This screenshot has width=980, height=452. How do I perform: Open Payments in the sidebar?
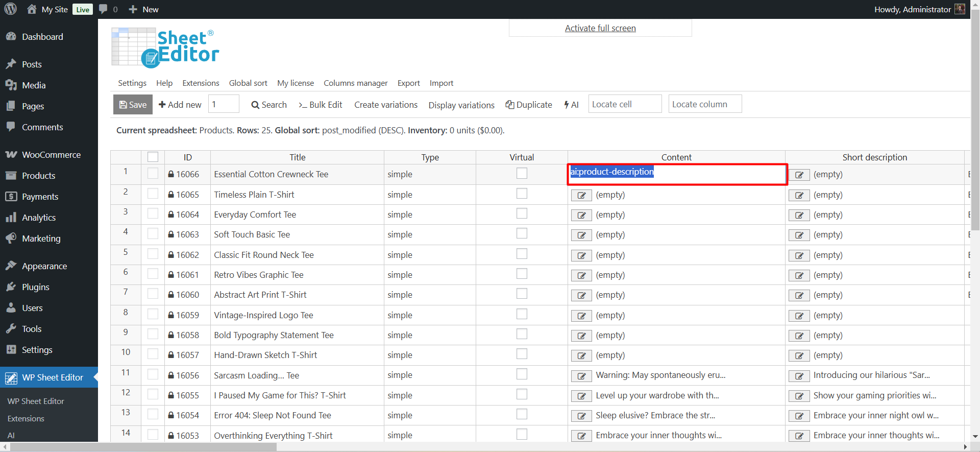pyautogui.click(x=40, y=197)
